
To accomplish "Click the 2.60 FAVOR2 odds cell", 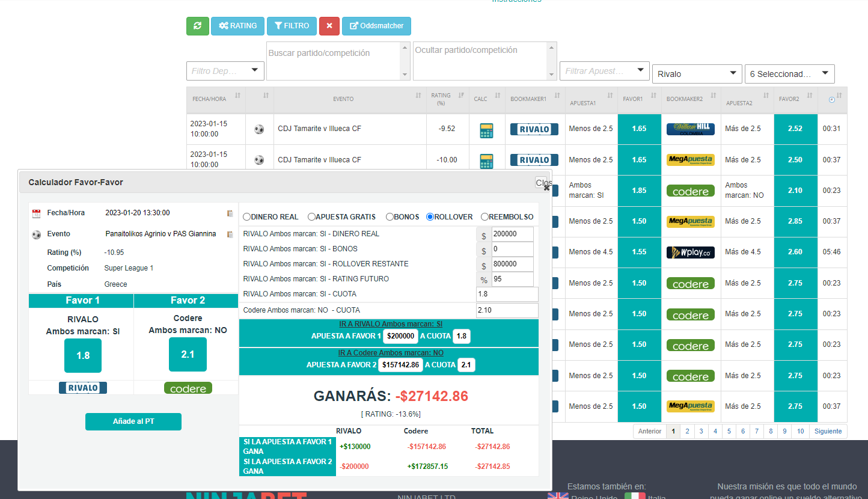I will 796,252.
